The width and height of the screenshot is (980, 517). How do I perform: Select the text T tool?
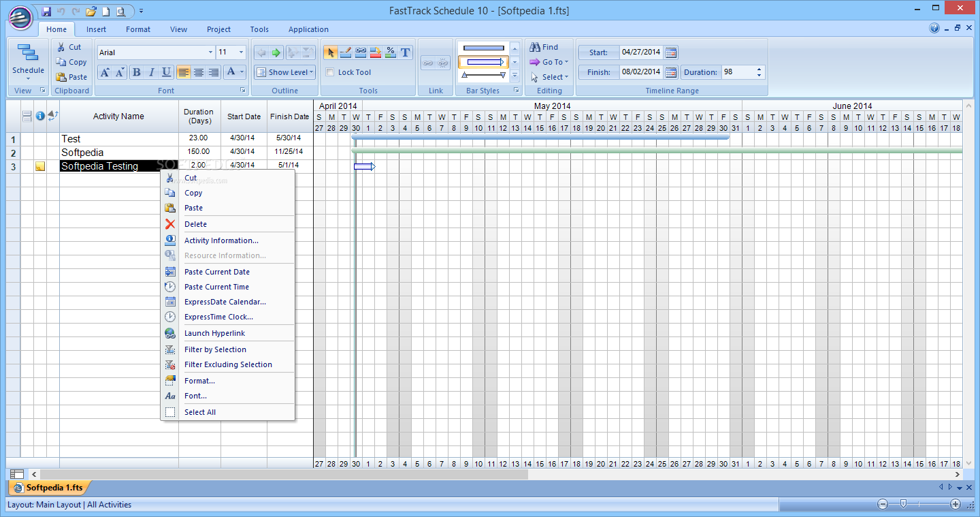click(x=406, y=52)
